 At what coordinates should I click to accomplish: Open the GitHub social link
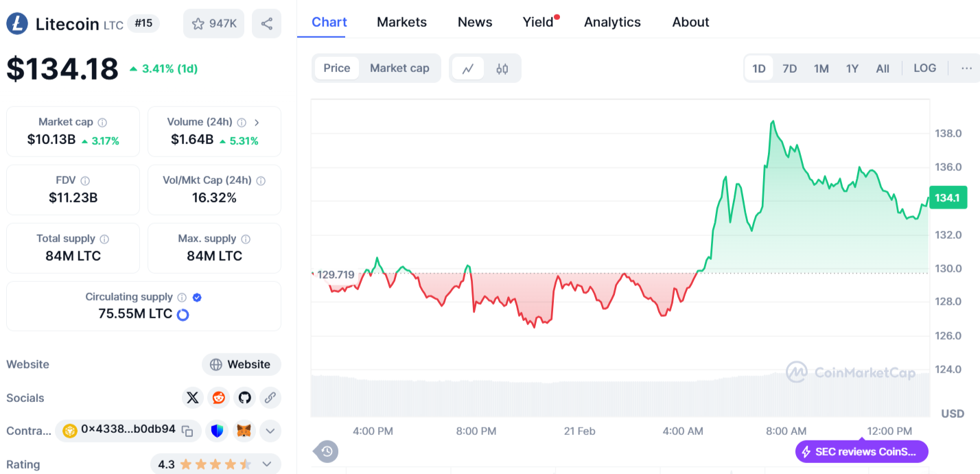pyautogui.click(x=245, y=397)
